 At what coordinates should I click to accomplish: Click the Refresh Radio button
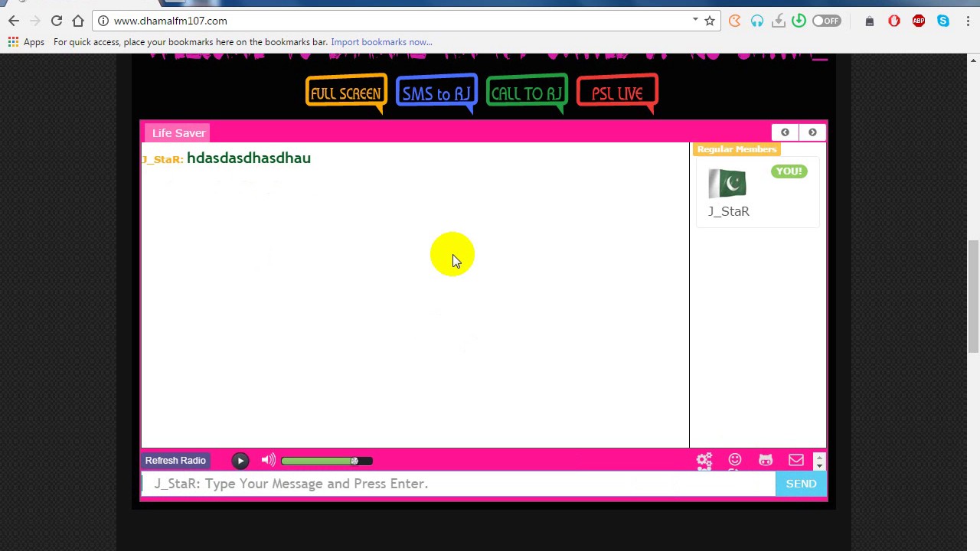pyautogui.click(x=175, y=460)
